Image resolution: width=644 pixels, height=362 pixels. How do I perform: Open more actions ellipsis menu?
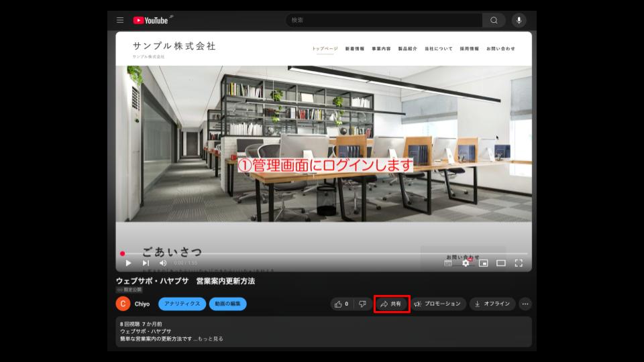[525, 304]
